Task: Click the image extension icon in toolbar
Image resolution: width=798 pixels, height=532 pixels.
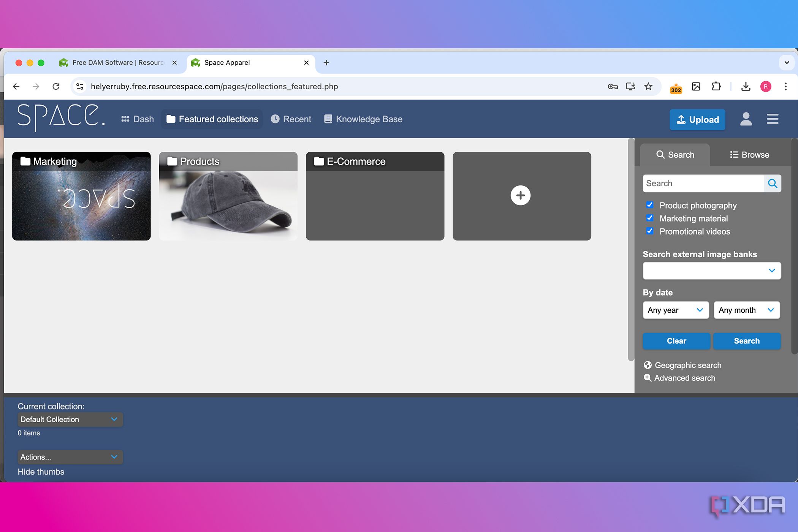Action: coord(696,87)
